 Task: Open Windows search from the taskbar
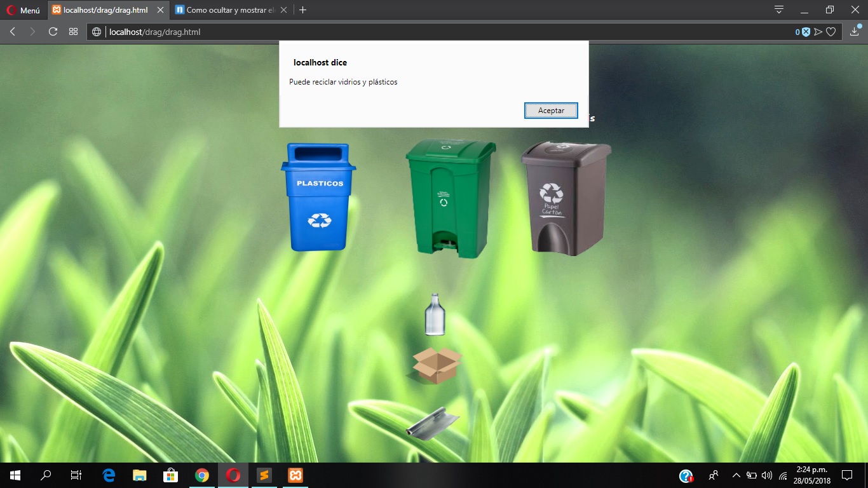pos(46,475)
